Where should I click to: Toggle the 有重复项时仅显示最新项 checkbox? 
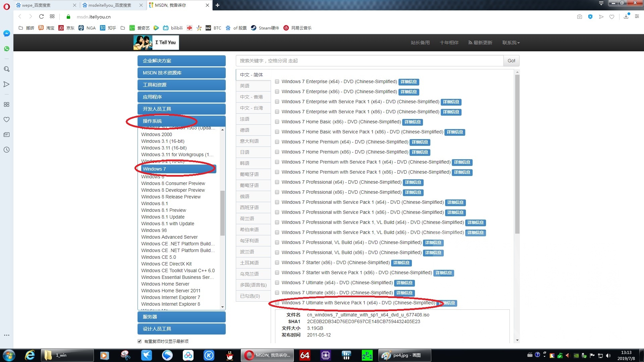pos(140,341)
